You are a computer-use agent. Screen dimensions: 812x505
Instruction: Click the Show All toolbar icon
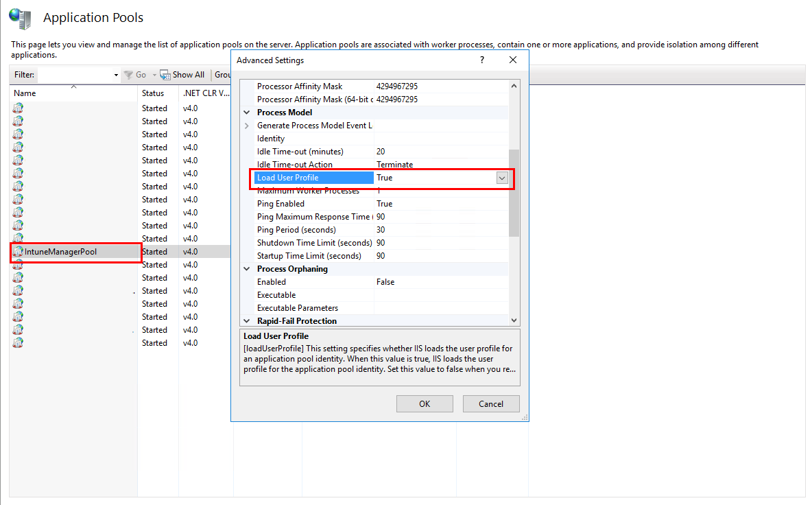[165, 75]
